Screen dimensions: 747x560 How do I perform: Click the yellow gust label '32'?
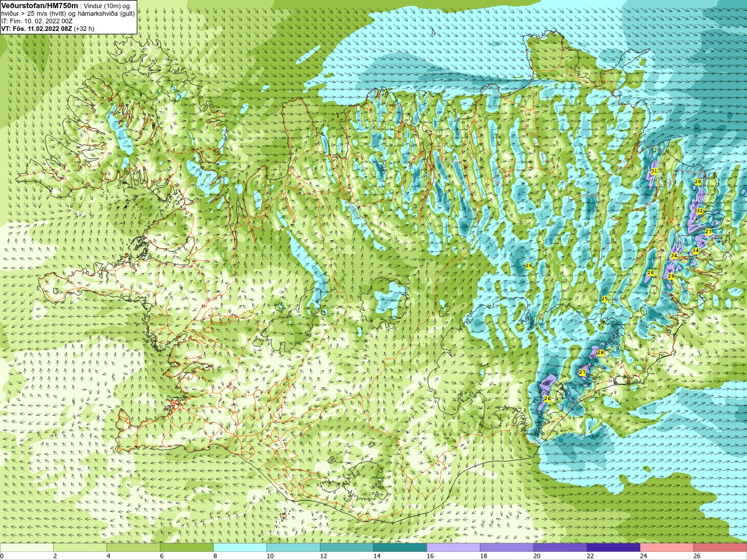click(700, 211)
